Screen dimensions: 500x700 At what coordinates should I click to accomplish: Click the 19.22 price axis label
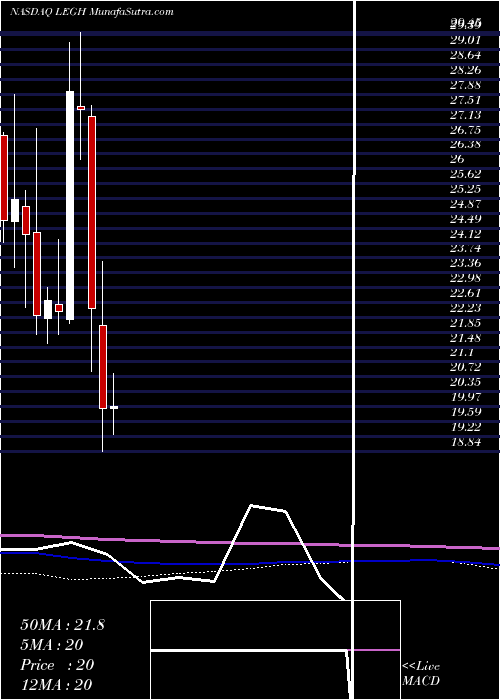pos(465,426)
